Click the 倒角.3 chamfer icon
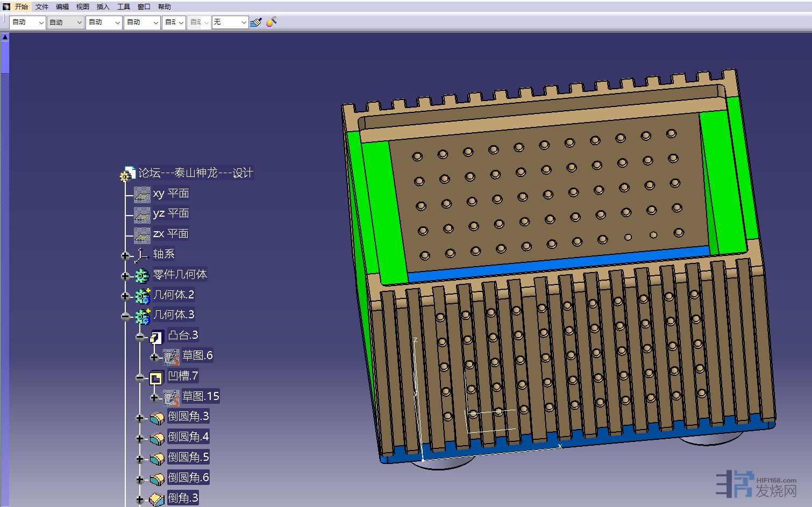Viewport: 812px width, 507px height. click(156, 499)
